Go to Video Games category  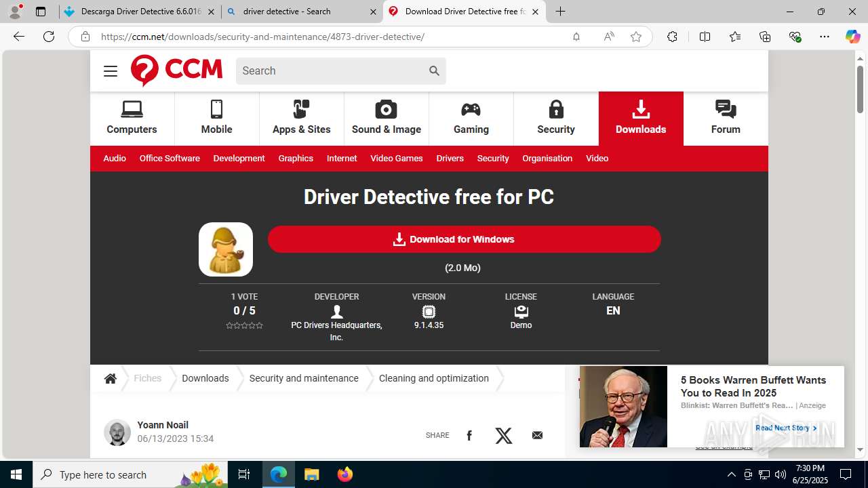(x=397, y=158)
